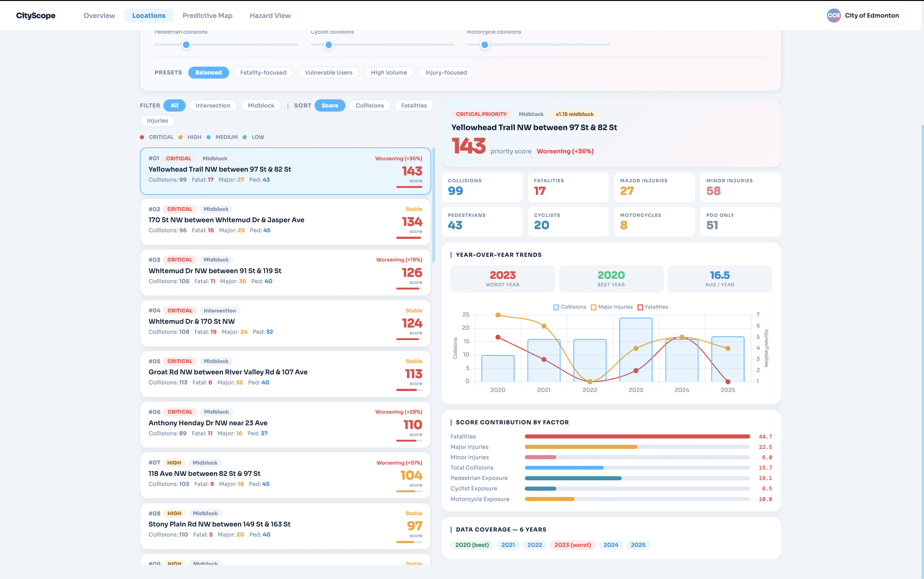Click the CityScope logo
924x579 pixels.
point(36,16)
